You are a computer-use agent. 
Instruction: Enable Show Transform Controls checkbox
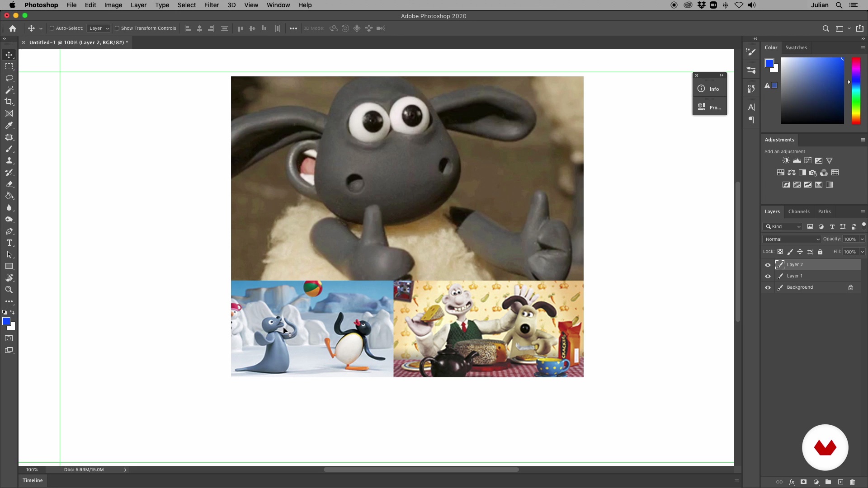[117, 28]
